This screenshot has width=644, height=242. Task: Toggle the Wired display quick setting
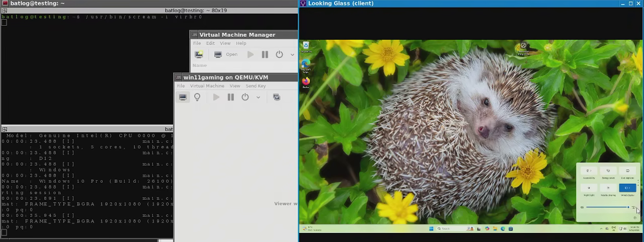(627, 188)
